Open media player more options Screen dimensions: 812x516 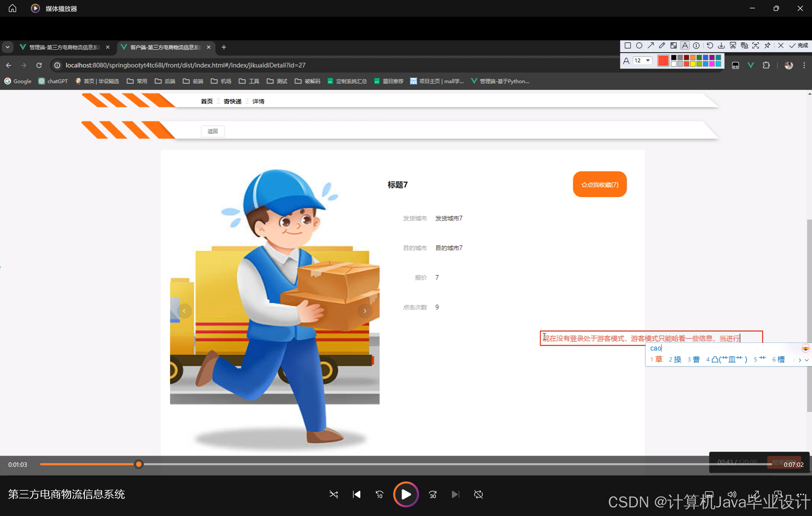[x=801, y=494]
